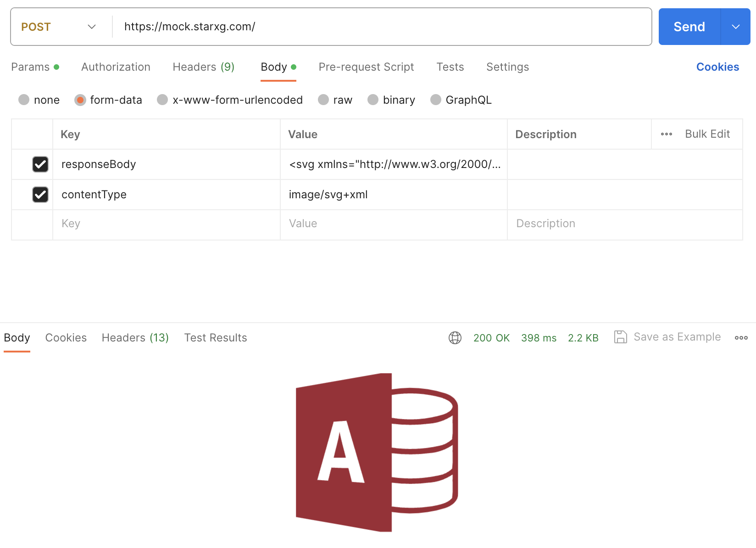Open the Pre-request Script tab
Image resolution: width=756 pixels, height=548 pixels.
click(366, 67)
